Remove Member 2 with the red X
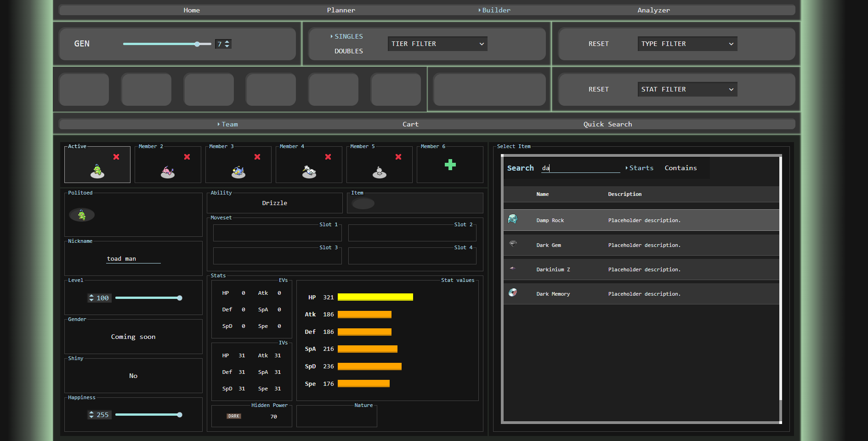 pos(187,157)
